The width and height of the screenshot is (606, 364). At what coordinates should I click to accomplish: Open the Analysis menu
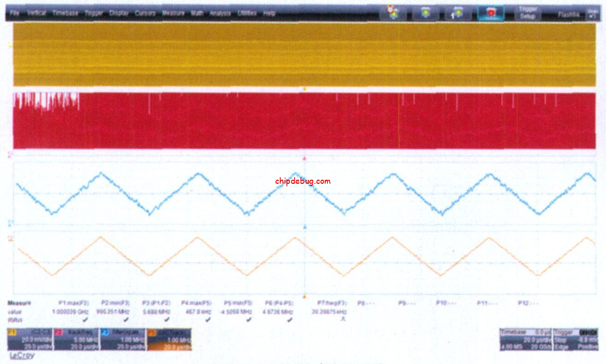(220, 13)
